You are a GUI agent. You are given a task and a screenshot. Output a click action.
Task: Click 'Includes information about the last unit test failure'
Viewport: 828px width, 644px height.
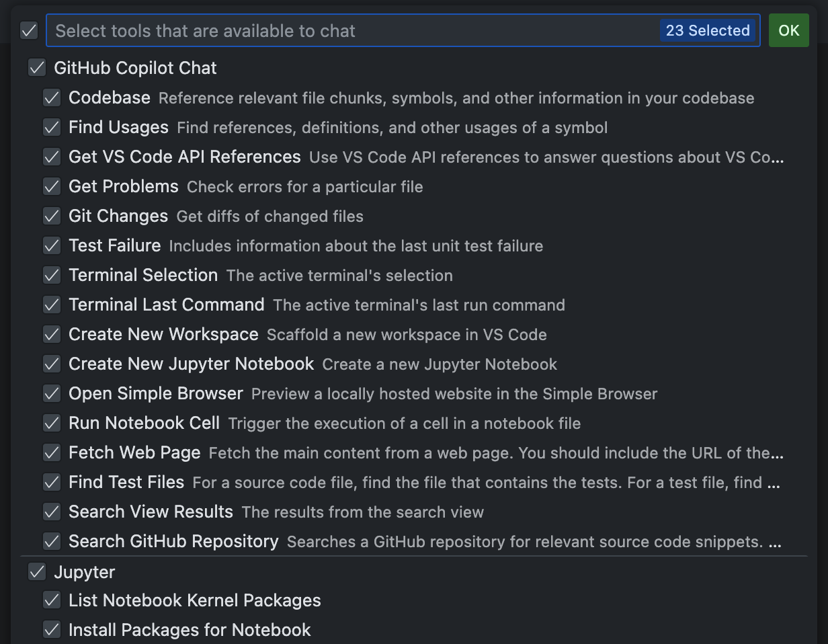tap(356, 246)
